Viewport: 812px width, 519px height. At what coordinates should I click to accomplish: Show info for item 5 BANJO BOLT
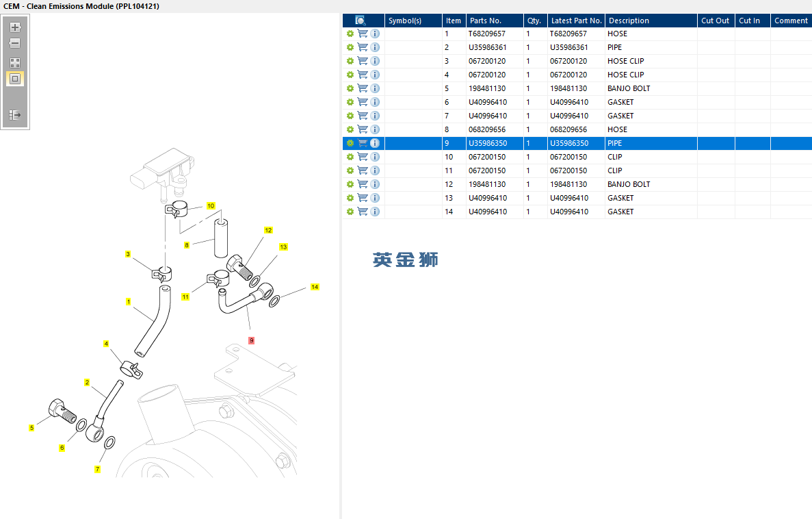[x=375, y=88]
